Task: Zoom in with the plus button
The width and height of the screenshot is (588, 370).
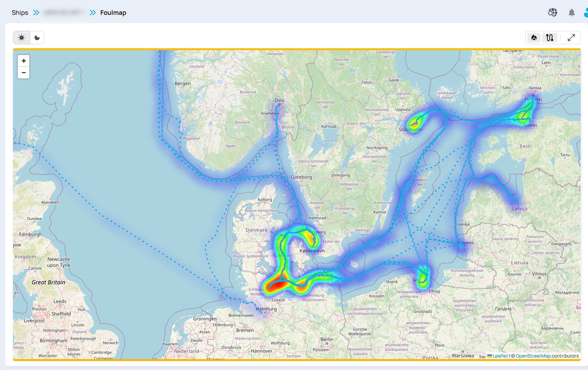Action: [x=24, y=61]
